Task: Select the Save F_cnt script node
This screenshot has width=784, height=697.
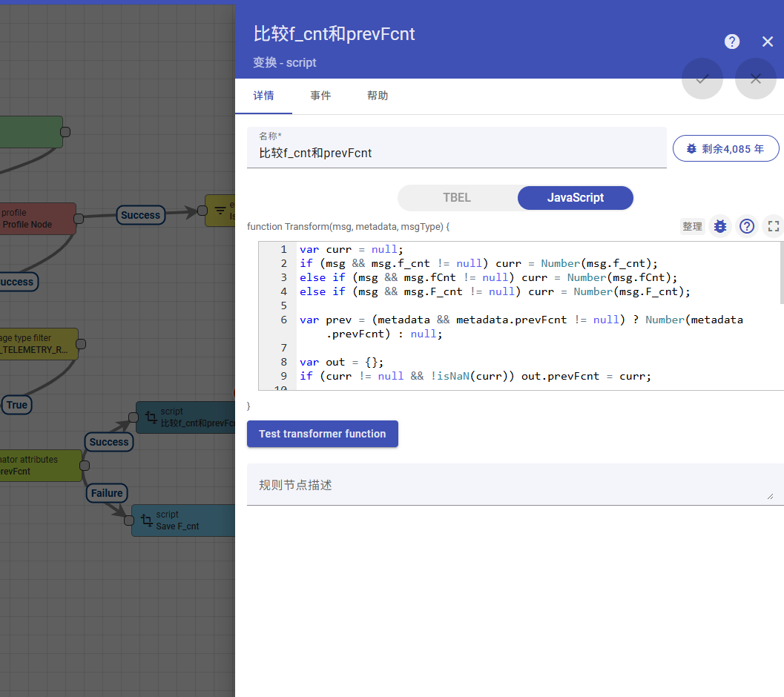Action: 183,521
